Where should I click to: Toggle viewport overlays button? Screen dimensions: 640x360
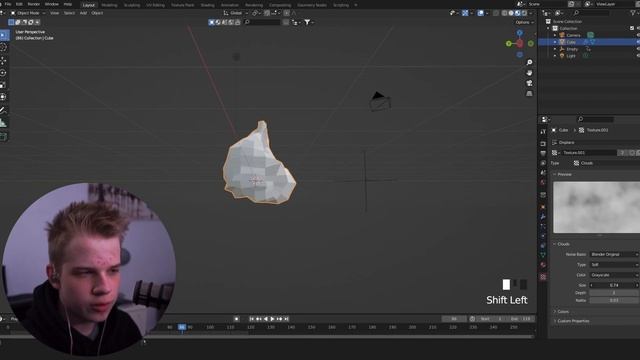point(481,13)
